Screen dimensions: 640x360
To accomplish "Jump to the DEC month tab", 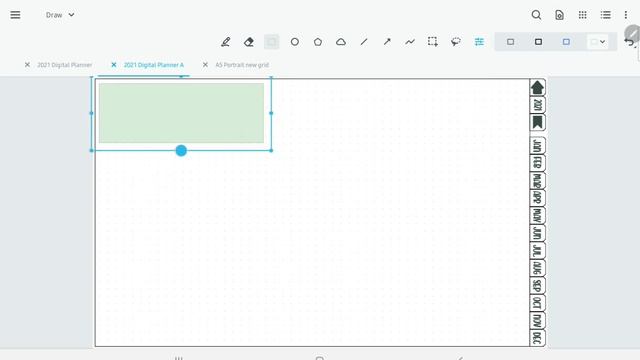I will pyautogui.click(x=537, y=338).
